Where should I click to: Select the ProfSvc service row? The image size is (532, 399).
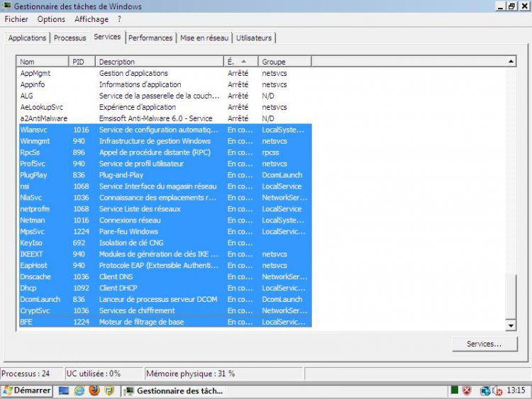[x=165, y=164]
